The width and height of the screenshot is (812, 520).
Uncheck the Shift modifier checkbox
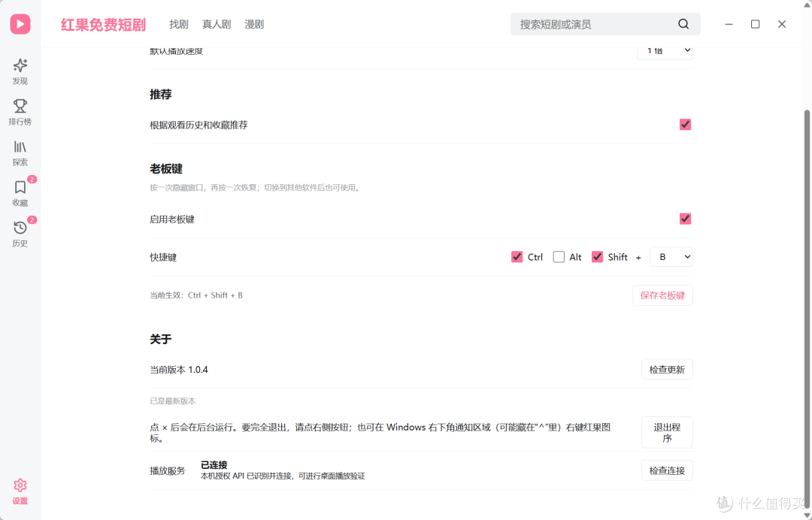point(597,257)
